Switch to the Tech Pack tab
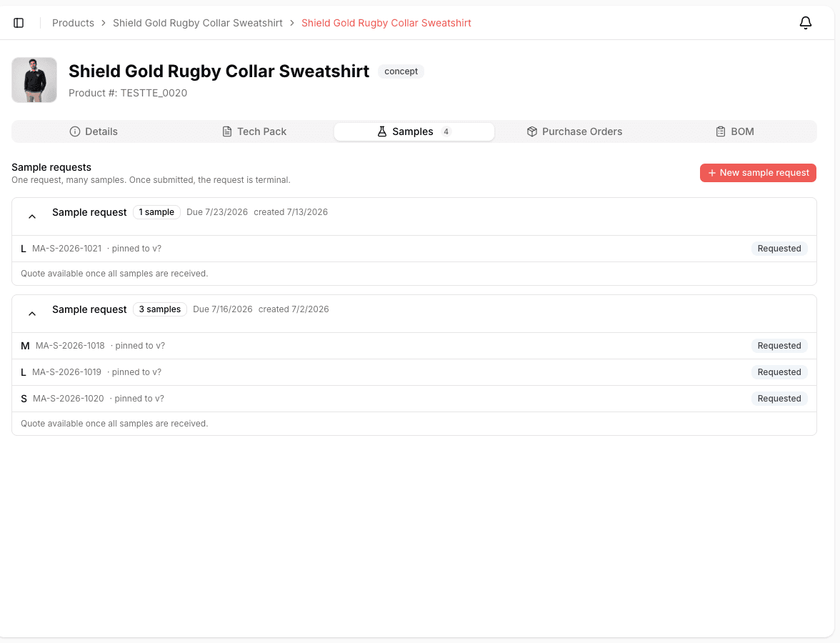The height and width of the screenshot is (643, 840). [x=254, y=131]
